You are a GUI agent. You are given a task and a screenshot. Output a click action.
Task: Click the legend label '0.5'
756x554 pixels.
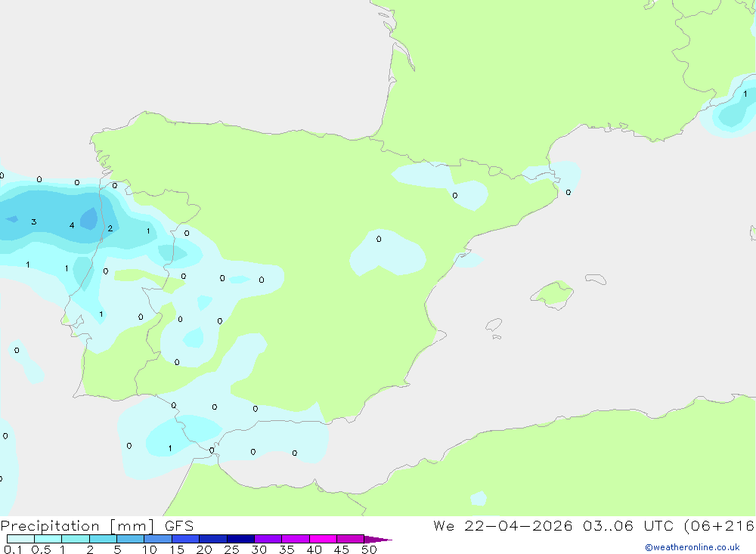pyautogui.click(x=41, y=549)
